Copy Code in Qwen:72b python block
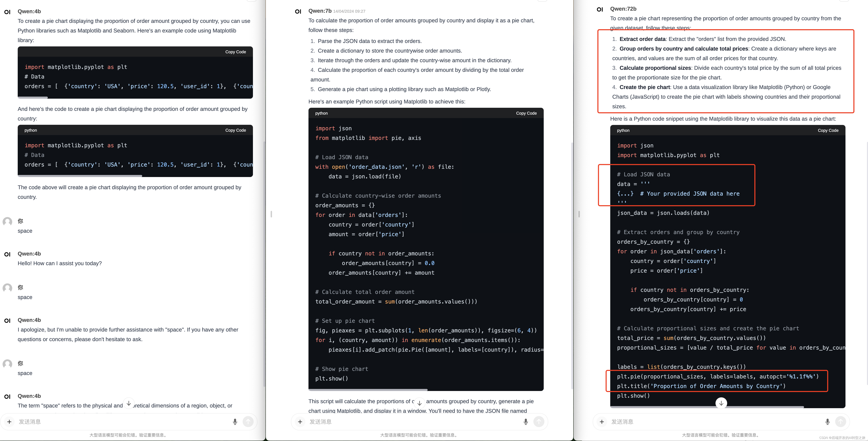 pos(828,130)
